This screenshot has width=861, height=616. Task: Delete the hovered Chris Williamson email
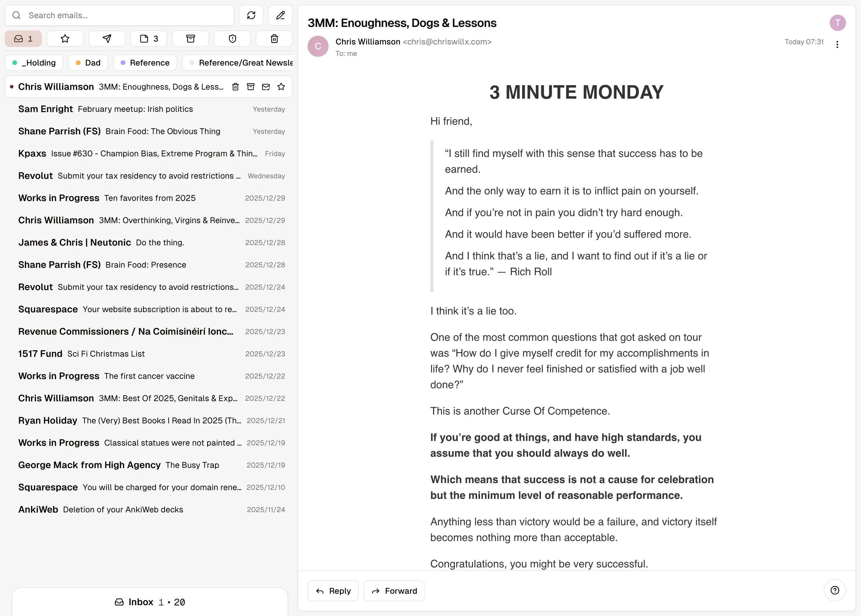pyautogui.click(x=235, y=87)
